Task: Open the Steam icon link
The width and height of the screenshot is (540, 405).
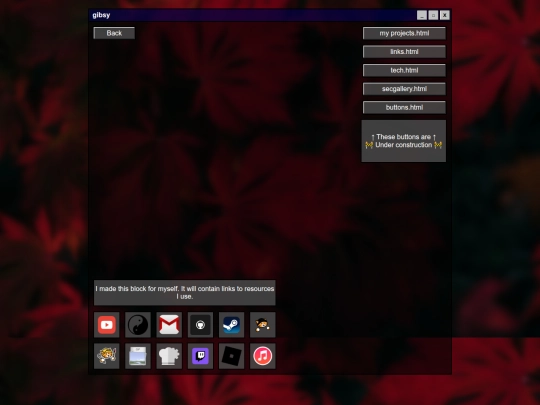Action: click(231, 325)
